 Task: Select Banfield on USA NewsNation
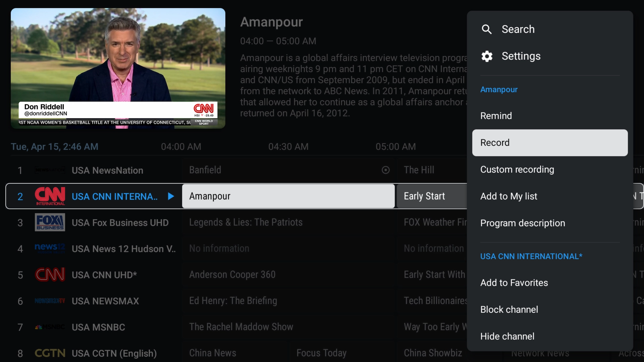(288, 170)
